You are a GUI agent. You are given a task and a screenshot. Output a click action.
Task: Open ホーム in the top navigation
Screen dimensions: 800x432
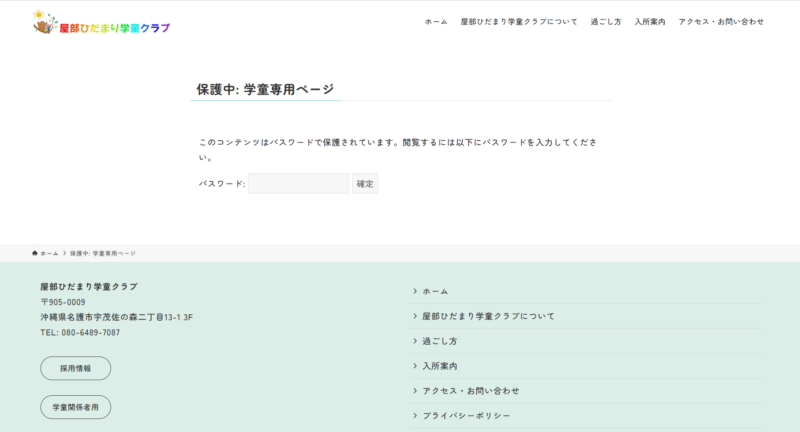point(436,22)
